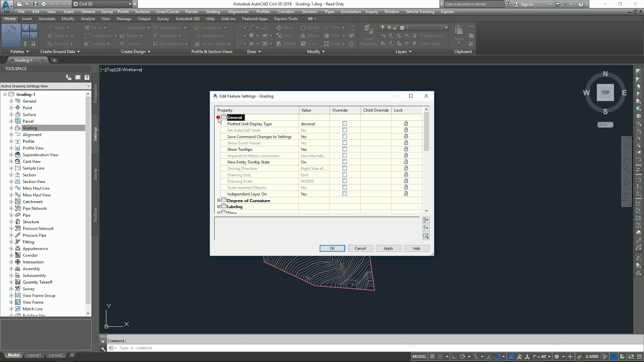This screenshot has width=644, height=362.
Task: Click the checkmark icon beside the description box
Action: point(426,236)
